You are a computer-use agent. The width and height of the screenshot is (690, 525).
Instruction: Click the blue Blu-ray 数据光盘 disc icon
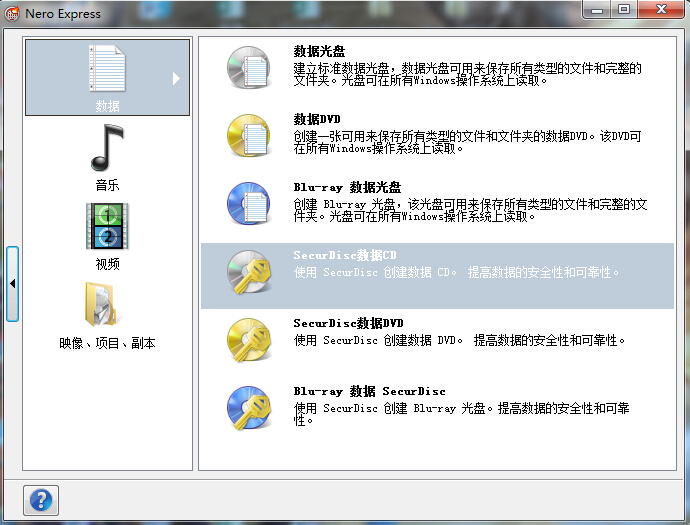(248, 204)
